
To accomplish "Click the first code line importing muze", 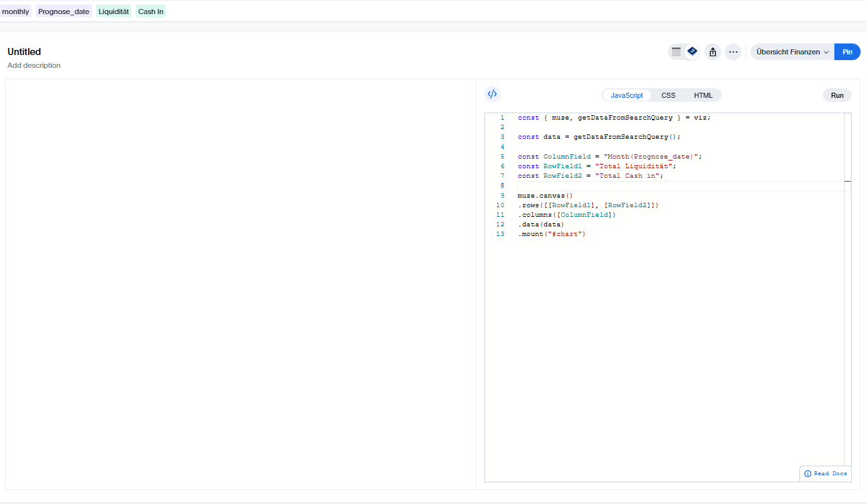I will [x=614, y=118].
